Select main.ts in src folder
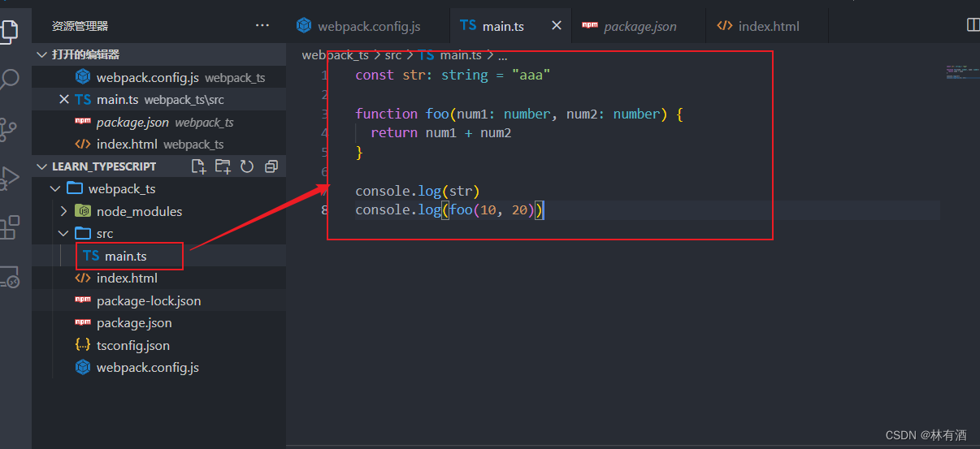The width and height of the screenshot is (980, 449). [x=158, y=256]
